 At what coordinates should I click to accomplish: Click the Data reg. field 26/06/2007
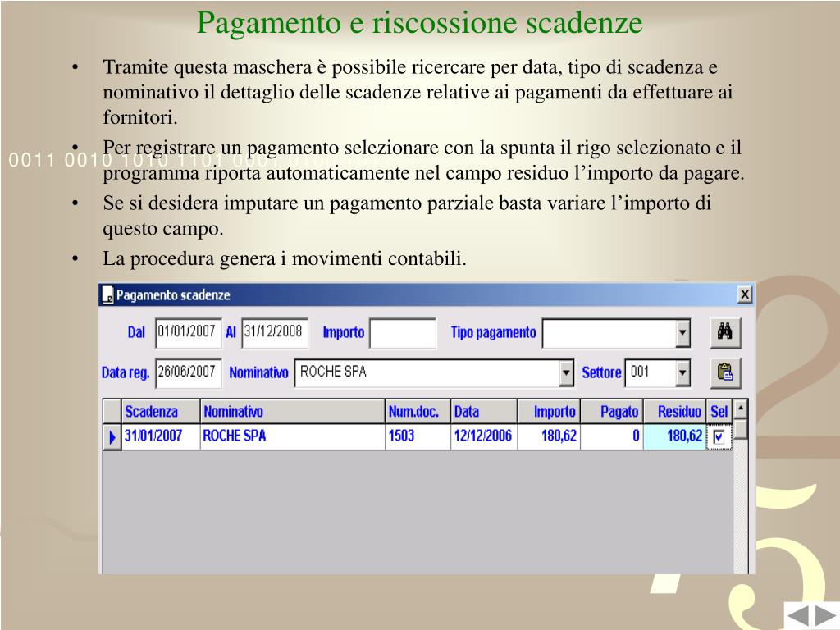pos(188,372)
